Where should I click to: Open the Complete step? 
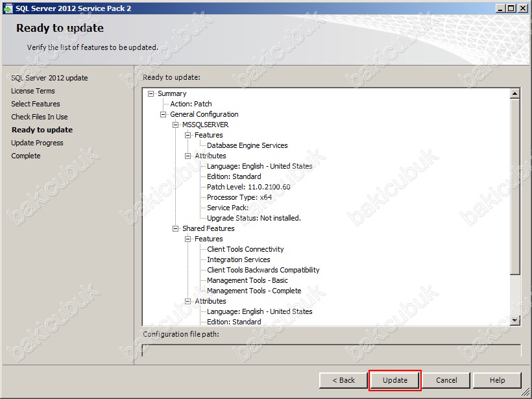pos(26,156)
